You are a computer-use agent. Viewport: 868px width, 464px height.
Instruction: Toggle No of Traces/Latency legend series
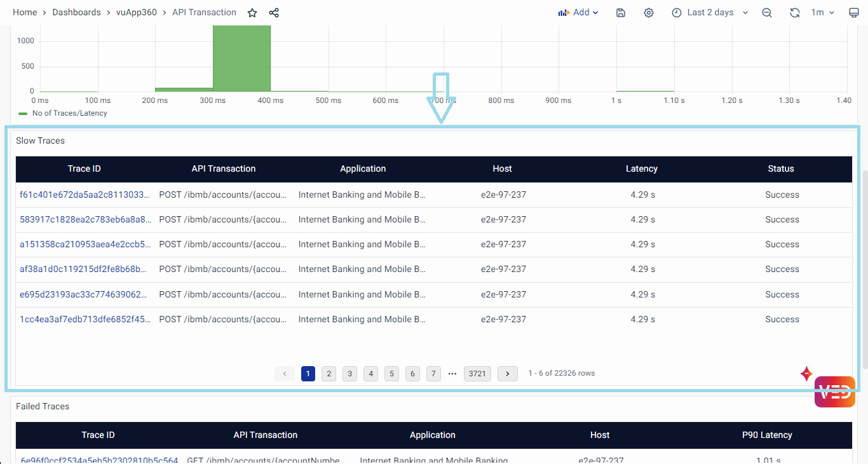click(x=69, y=113)
